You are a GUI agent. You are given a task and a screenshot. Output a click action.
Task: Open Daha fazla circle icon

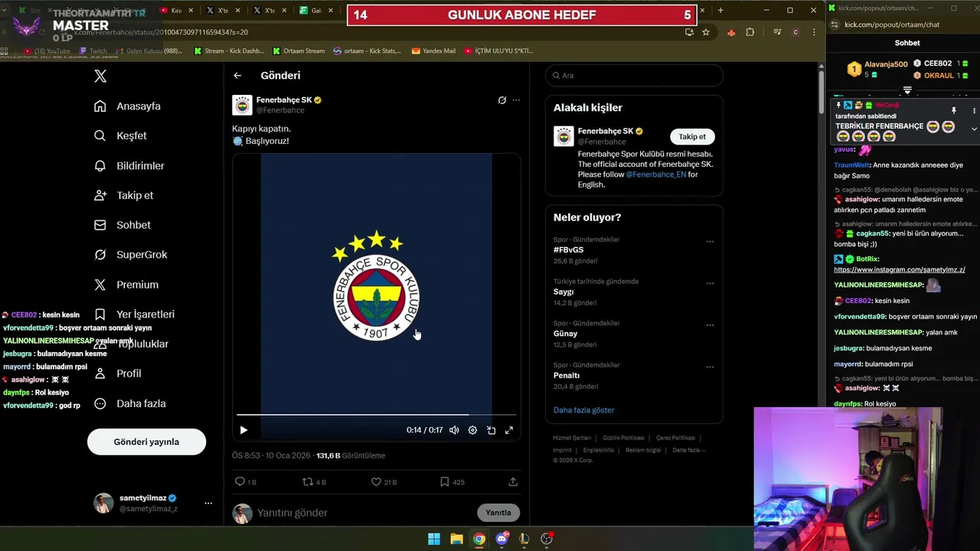tap(100, 403)
